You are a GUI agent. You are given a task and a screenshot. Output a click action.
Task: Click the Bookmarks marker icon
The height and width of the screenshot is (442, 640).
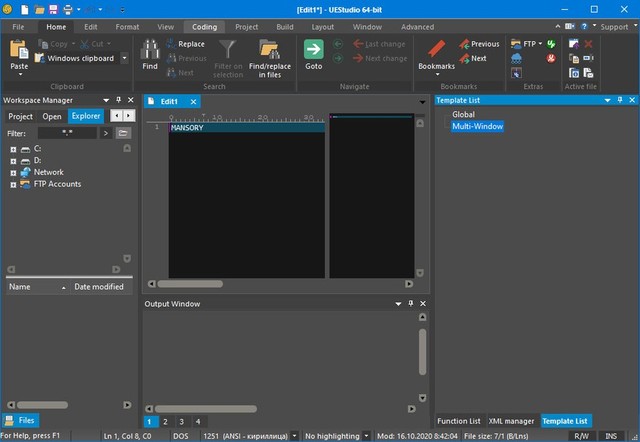(436, 49)
